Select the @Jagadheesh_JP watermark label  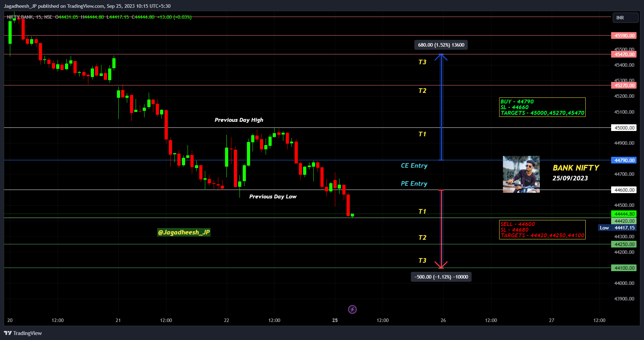[x=184, y=232]
